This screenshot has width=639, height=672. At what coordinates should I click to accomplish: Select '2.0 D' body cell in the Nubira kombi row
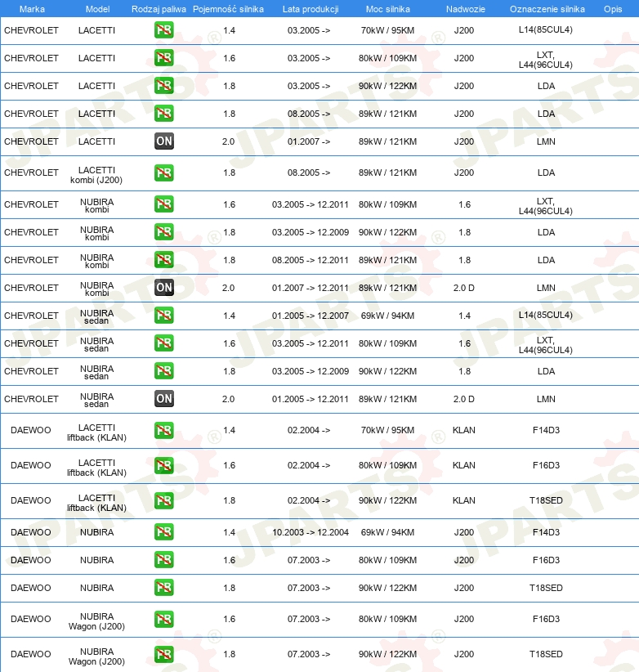click(464, 288)
